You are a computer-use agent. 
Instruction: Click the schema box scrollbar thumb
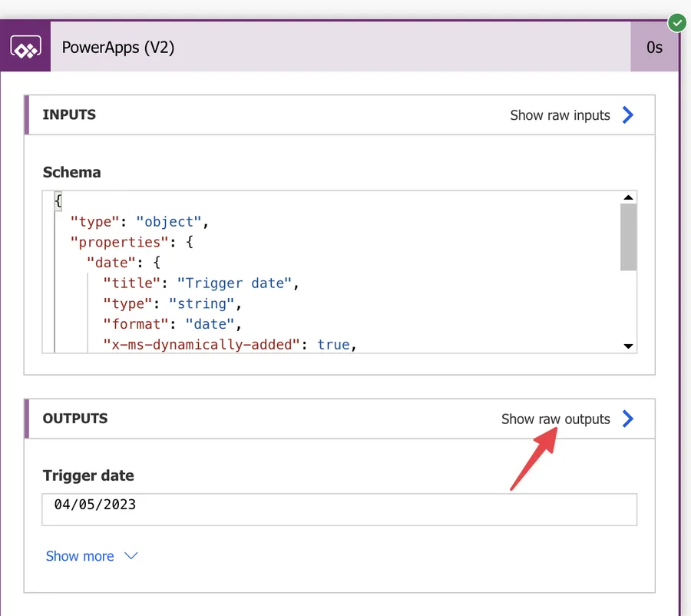point(628,237)
